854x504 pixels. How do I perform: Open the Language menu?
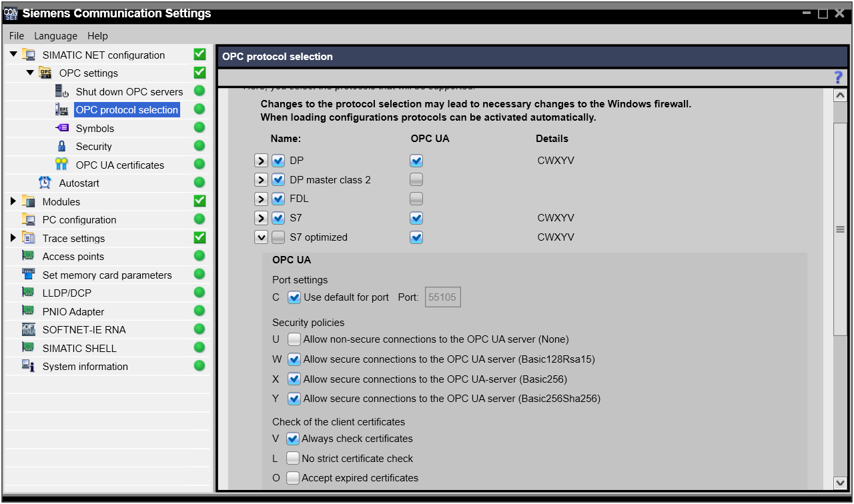tap(56, 36)
